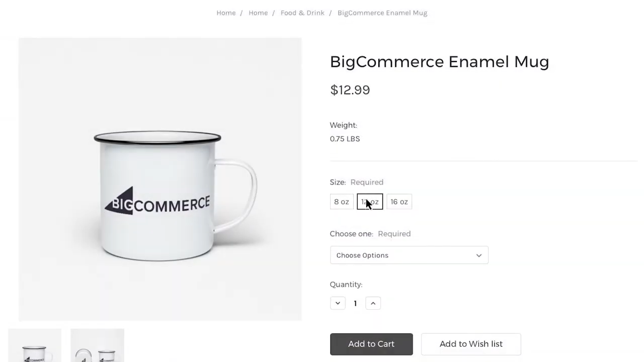The image size is (644, 362).
Task: Click Add to Wish list button
Action: coord(471,344)
